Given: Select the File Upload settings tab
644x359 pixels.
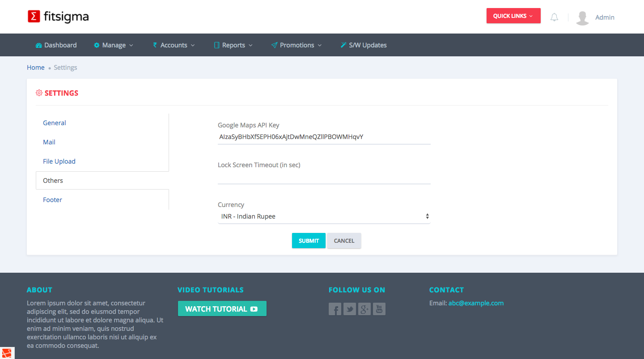Looking at the screenshot, I should [x=59, y=161].
